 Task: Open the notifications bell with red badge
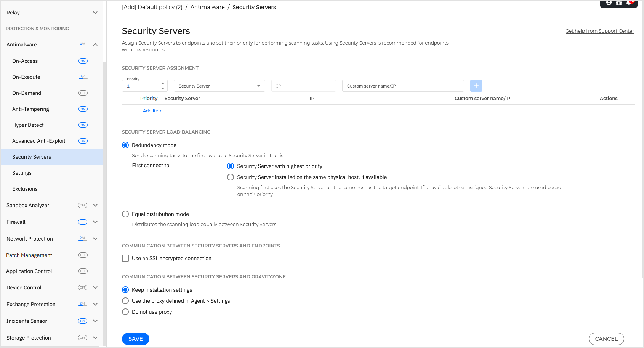point(629,3)
